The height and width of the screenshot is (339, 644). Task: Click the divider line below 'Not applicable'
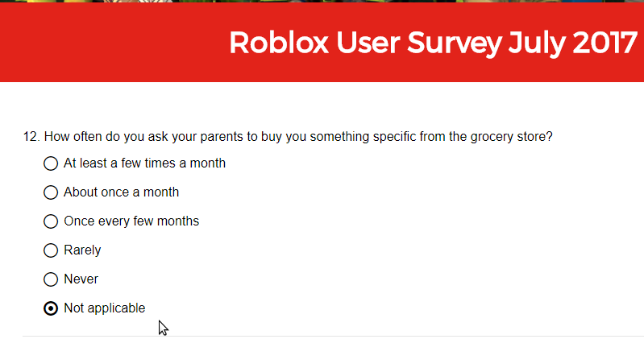[333, 337]
